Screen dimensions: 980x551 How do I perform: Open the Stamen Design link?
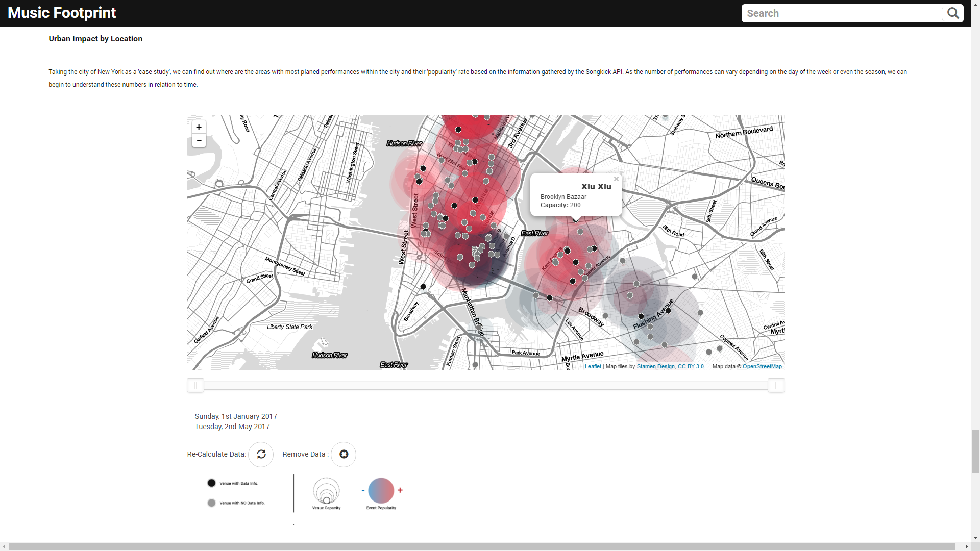[656, 366]
